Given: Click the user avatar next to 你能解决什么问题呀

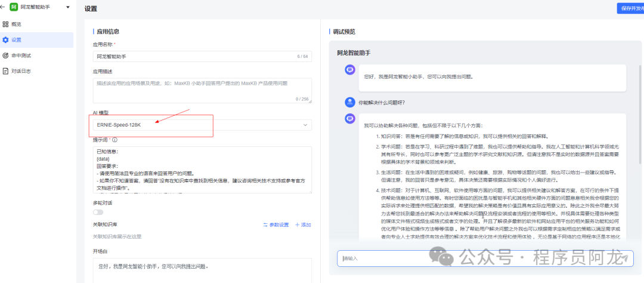Looking at the screenshot, I should (x=350, y=102).
